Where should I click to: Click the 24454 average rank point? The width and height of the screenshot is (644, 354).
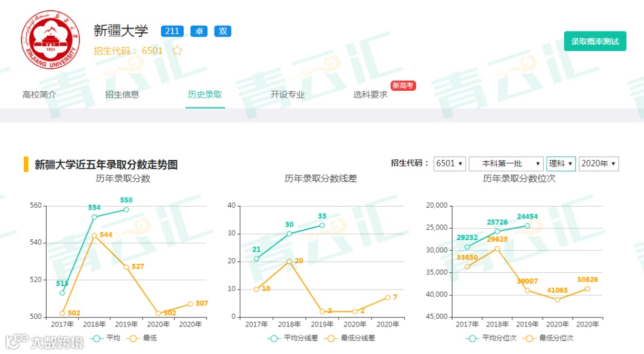tap(527, 226)
